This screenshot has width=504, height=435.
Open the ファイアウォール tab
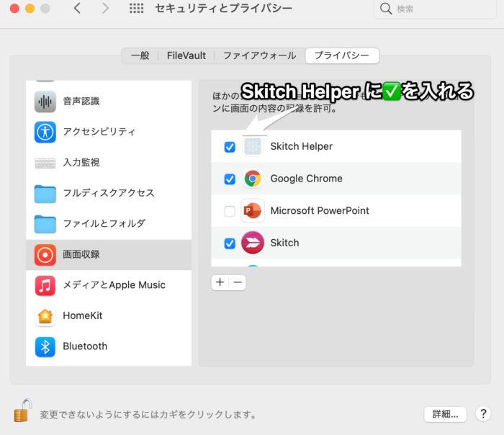(260, 55)
